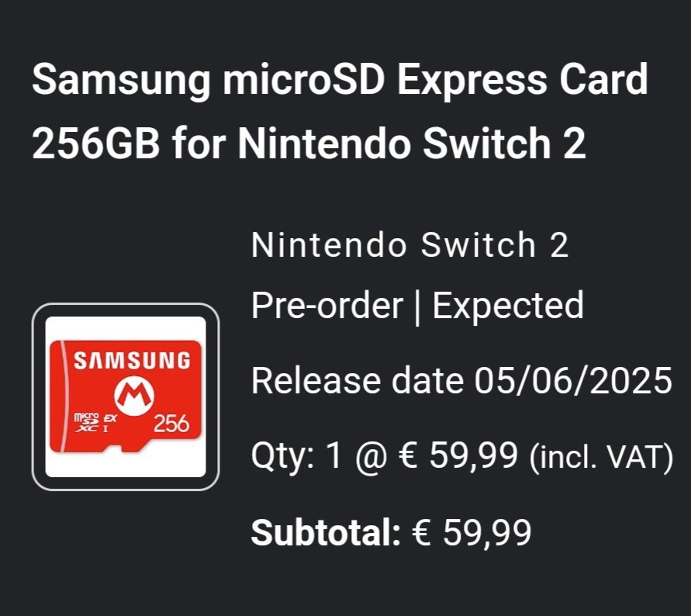691x616 pixels.
Task: Click the Expected status label
Action: tap(508, 306)
